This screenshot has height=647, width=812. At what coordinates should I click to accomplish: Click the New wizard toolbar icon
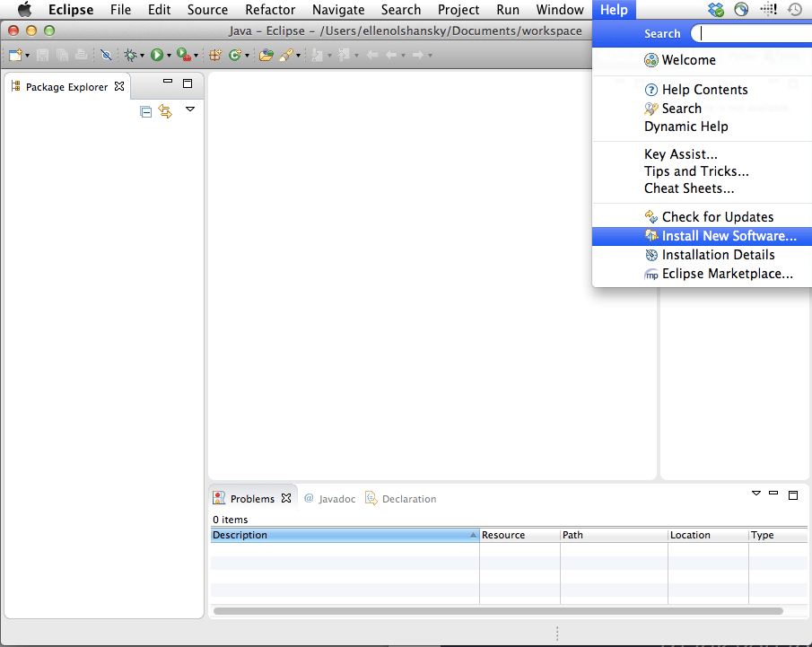(x=15, y=55)
